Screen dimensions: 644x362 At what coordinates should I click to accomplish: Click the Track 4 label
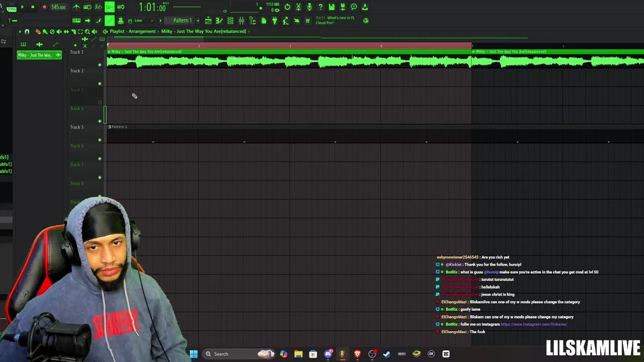(77, 108)
